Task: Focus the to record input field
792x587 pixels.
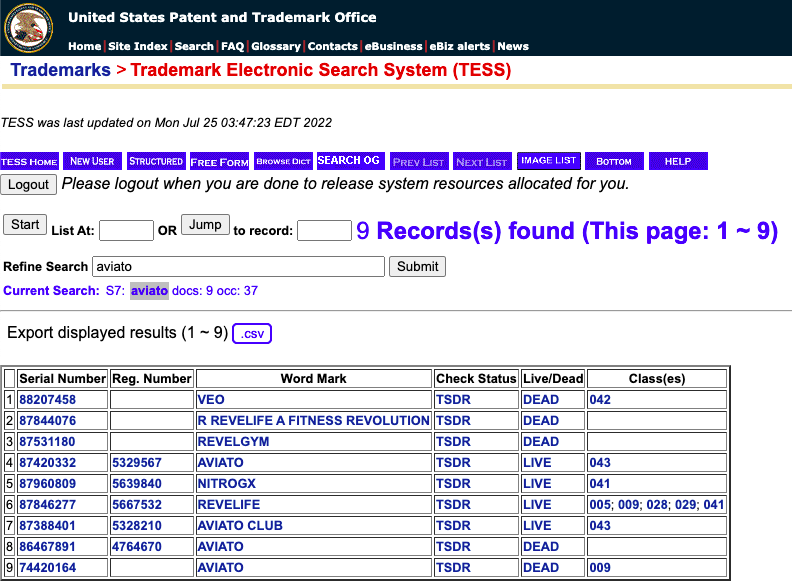Action: (324, 230)
